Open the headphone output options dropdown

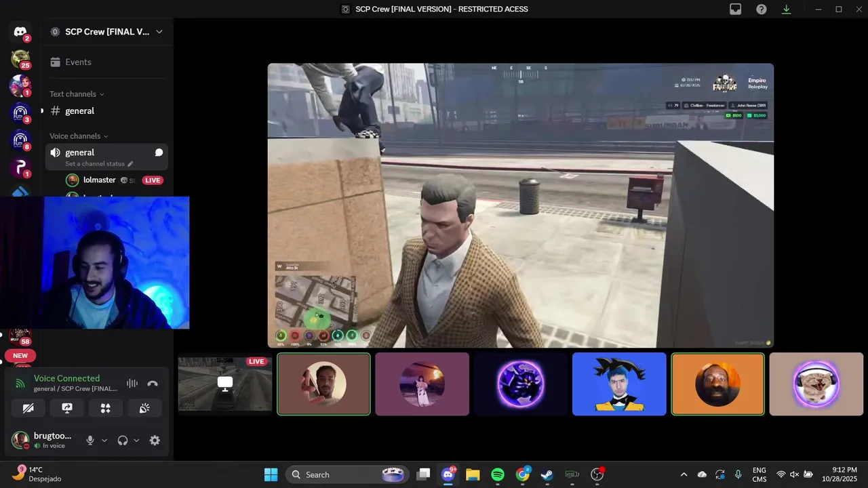coord(136,441)
